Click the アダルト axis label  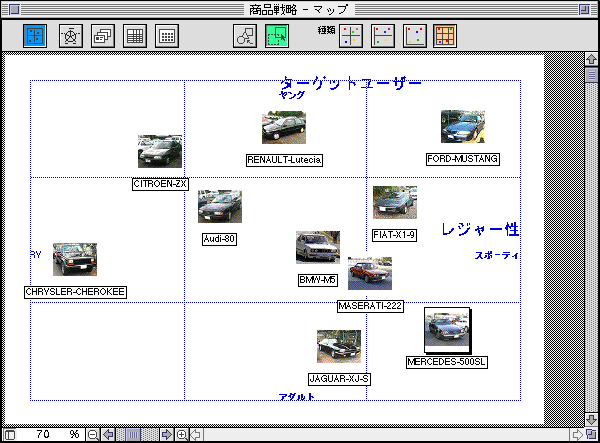(x=297, y=397)
